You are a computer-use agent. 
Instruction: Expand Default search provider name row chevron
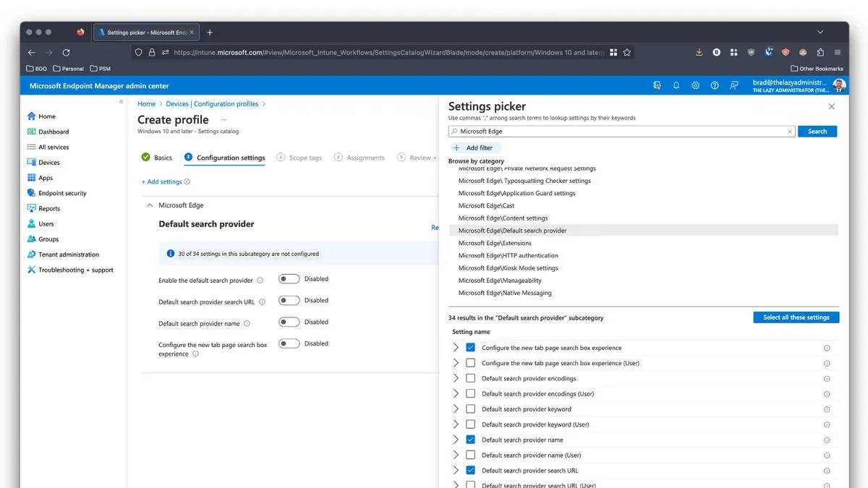(456, 440)
